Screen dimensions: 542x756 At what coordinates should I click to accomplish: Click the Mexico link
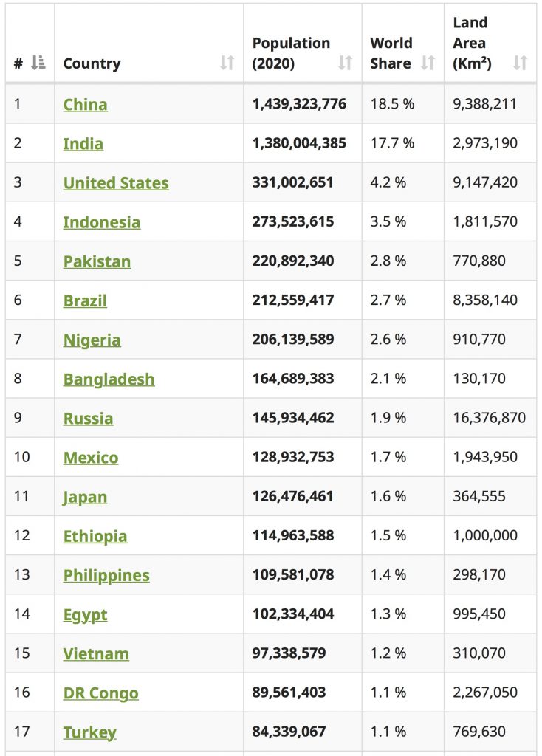90,457
